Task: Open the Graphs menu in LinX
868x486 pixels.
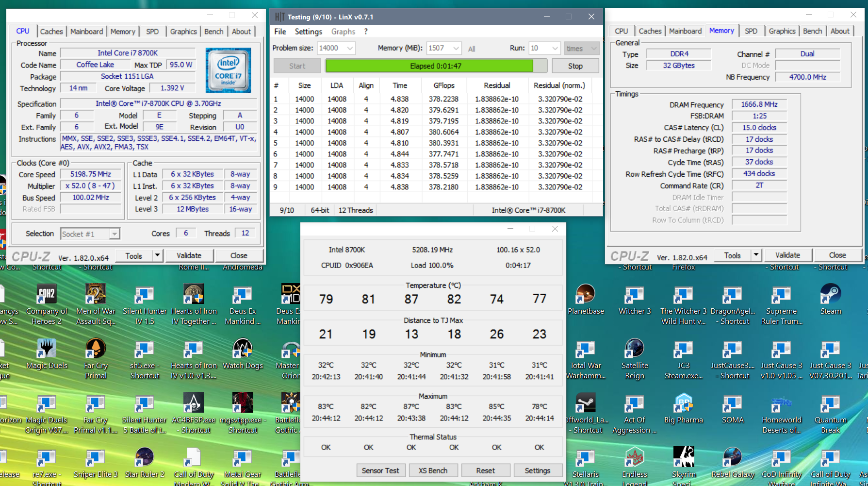Action: 343,32
